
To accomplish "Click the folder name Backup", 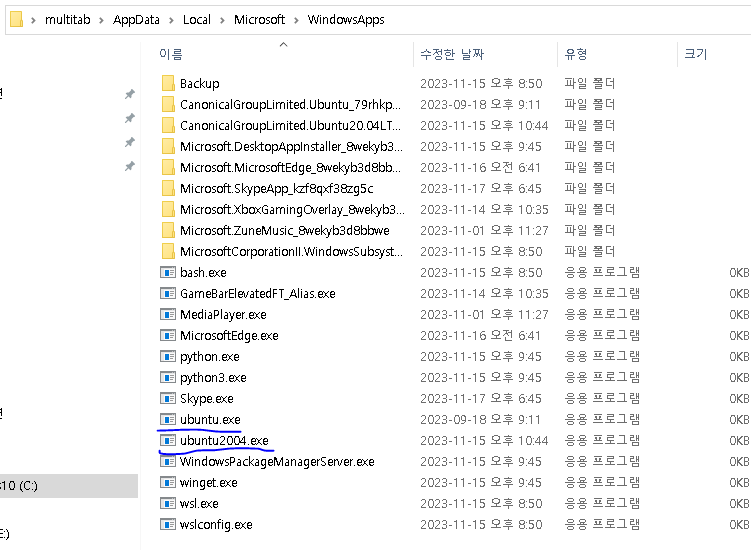I will point(200,84).
